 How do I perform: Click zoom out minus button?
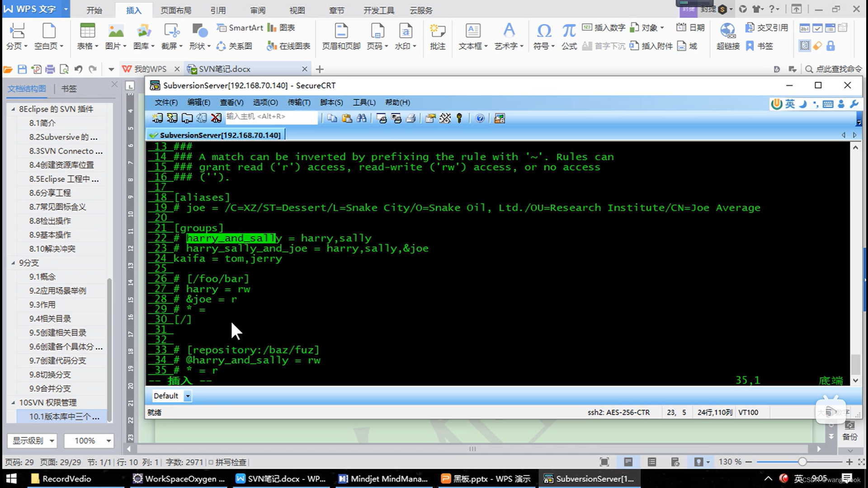point(749,462)
